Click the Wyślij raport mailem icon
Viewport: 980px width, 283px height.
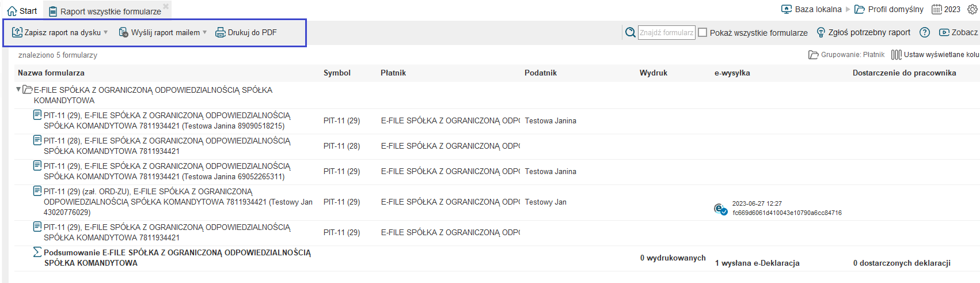point(123,32)
